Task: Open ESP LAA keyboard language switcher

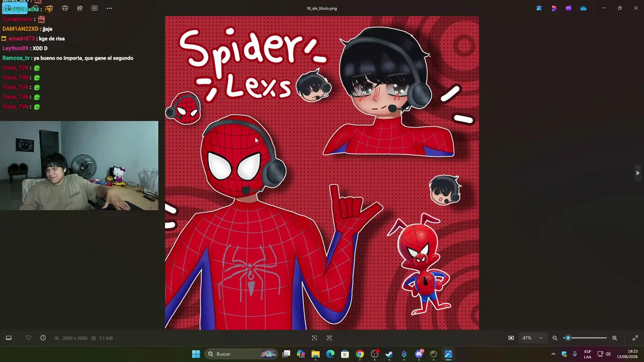Action: point(588,354)
